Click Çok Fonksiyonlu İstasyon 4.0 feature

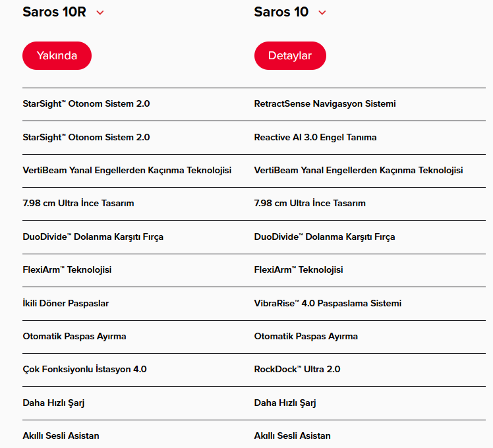tap(84, 370)
